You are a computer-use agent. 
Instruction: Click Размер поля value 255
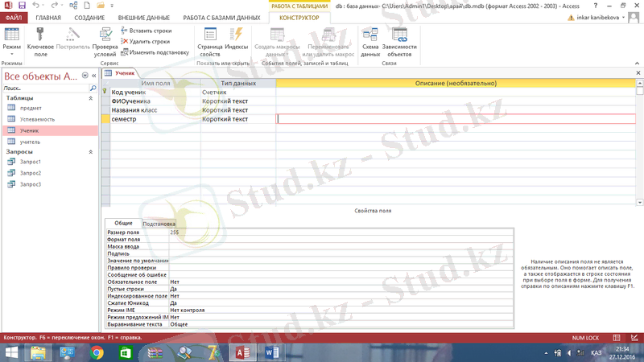click(x=341, y=232)
